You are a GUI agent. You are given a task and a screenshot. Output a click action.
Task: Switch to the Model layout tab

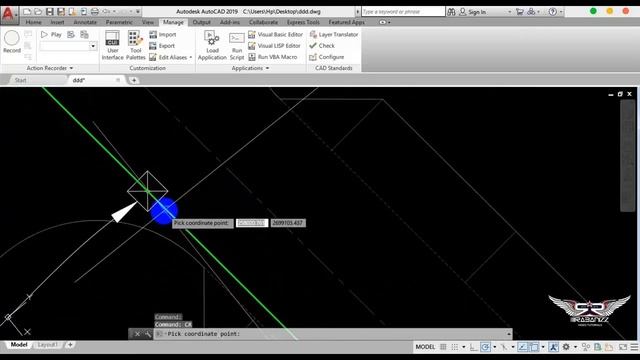click(19, 345)
